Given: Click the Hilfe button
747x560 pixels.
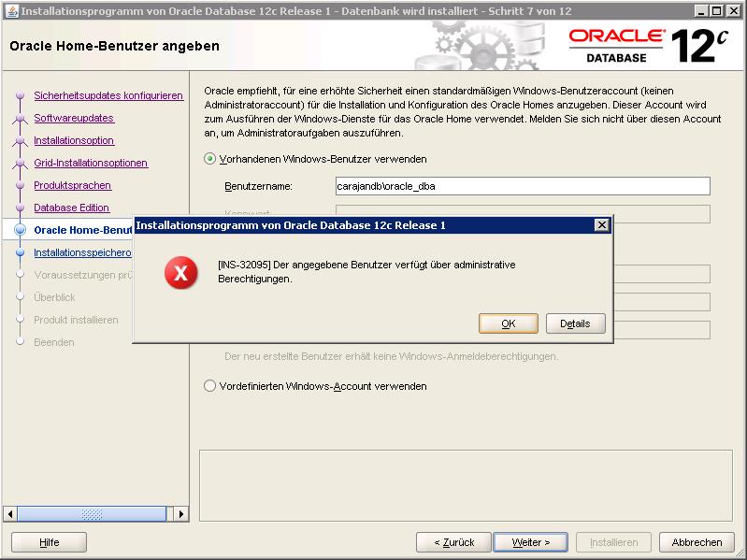Looking at the screenshot, I should (49, 542).
